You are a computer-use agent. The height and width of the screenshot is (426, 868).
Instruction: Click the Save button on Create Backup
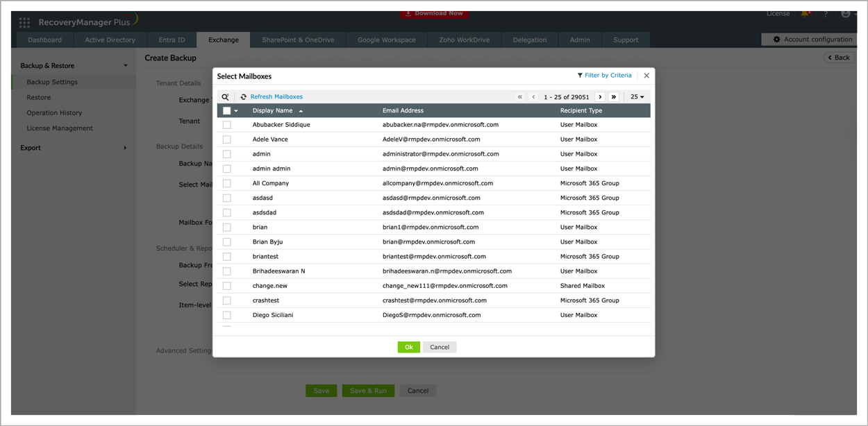pyautogui.click(x=322, y=391)
